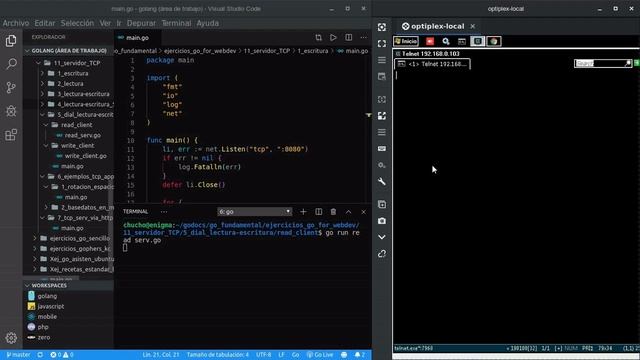Kill the terminal with trash icon
The width and height of the screenshot is (640, 360).
click(x=333, y=211)
